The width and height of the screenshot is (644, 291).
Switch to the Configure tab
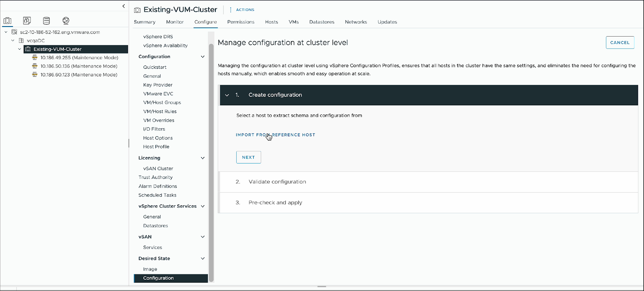click(x=206, y=22)
